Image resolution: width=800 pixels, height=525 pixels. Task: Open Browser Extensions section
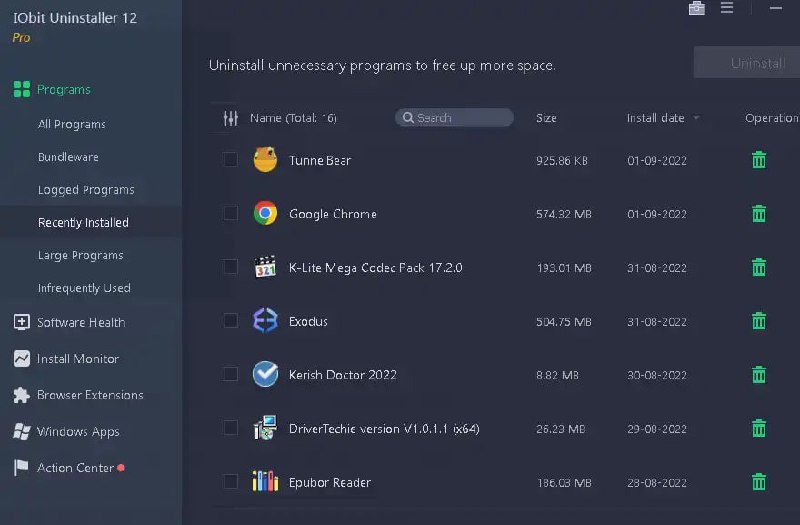click(90, 395)
